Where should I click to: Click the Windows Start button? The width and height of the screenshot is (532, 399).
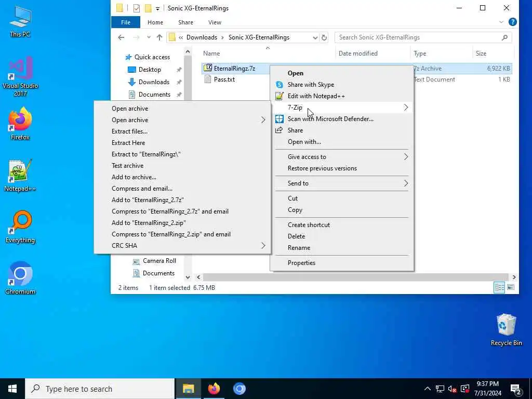click(12, 389)
